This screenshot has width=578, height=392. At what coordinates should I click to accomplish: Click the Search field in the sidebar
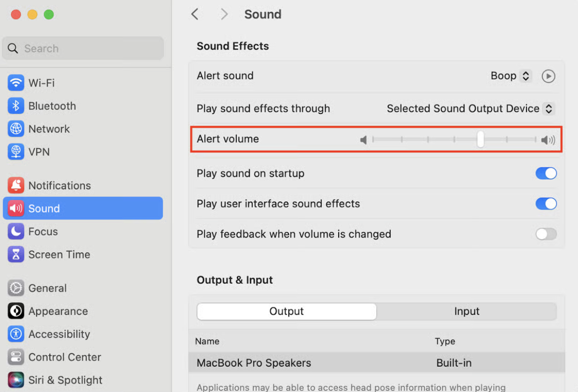(83, 48)
